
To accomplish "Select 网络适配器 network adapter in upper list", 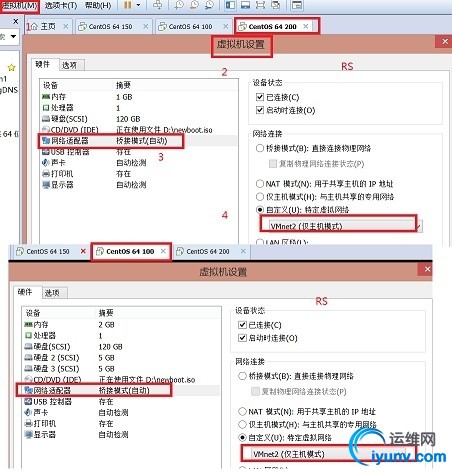I will point(139,141).
